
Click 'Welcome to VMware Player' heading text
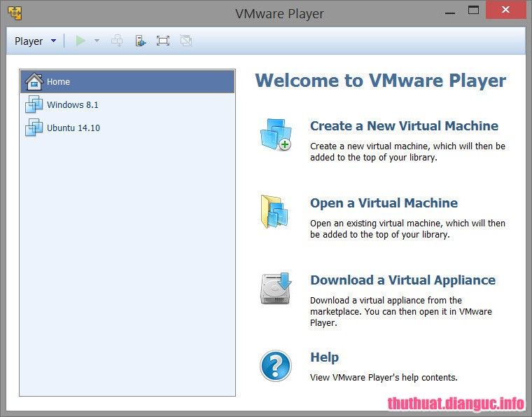tap(380, 81)
